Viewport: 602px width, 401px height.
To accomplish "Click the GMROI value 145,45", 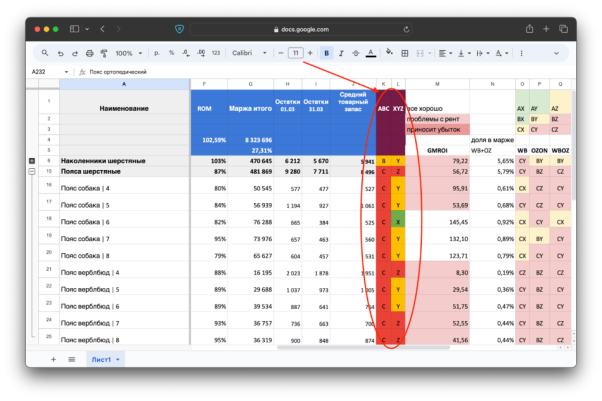I will point(438,219).
